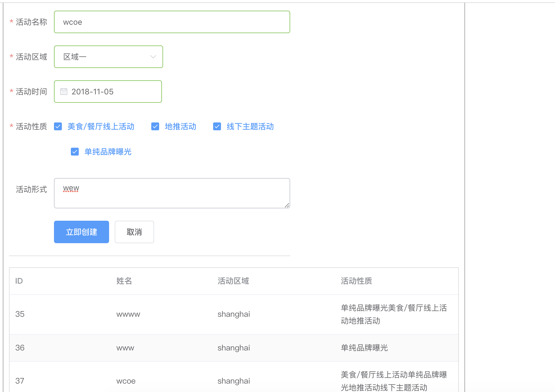This screenshot has width=555, height=392.
Task: Click the 活动性质 table column header
Action: (356, 281)
